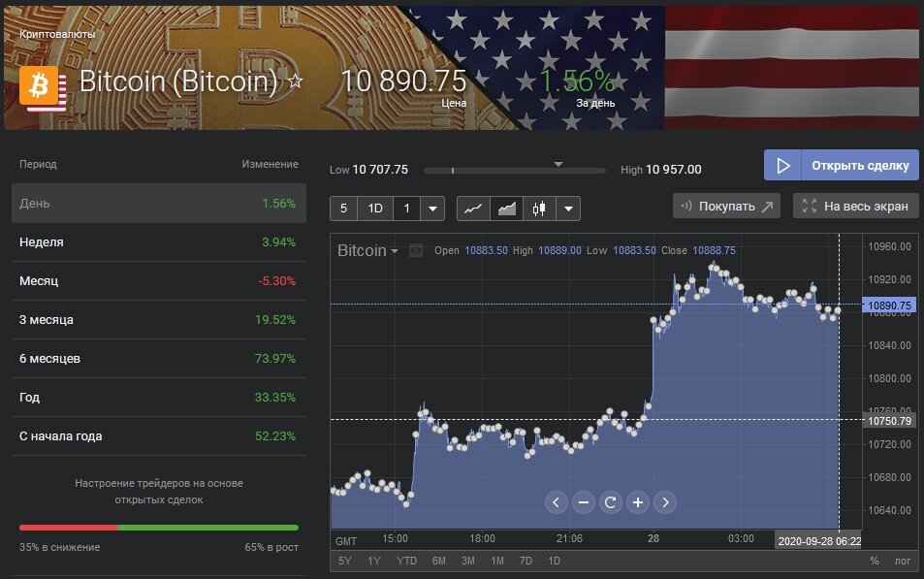Select the 1M range tab

click(x=496, y=561)
